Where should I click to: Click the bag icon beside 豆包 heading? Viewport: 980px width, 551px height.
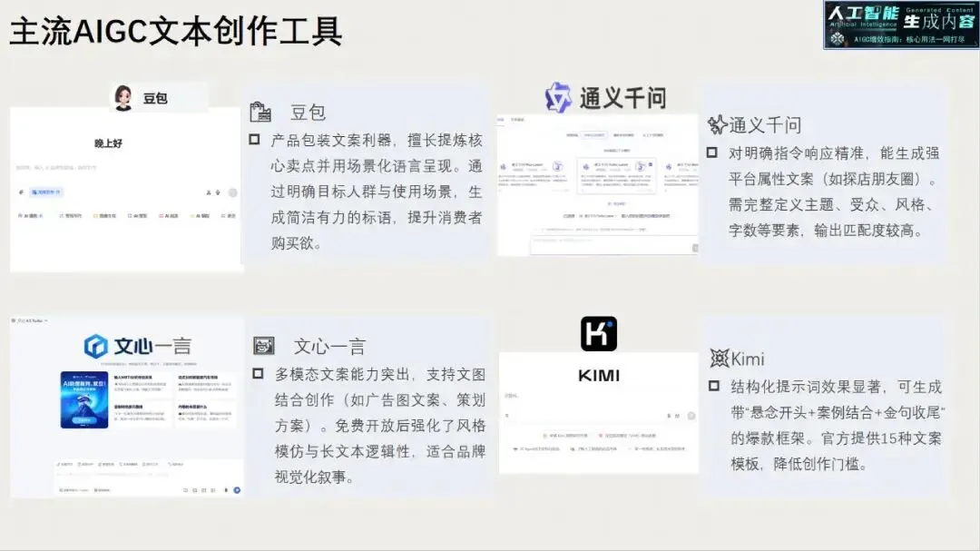click(x=260, y=112)
